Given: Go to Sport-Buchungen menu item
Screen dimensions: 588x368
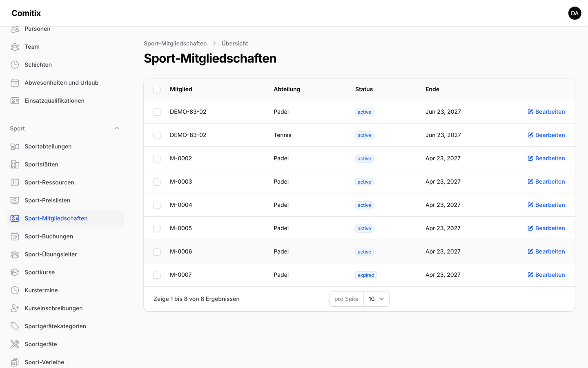Looking at the screenshot, I should tap(65, 236).
